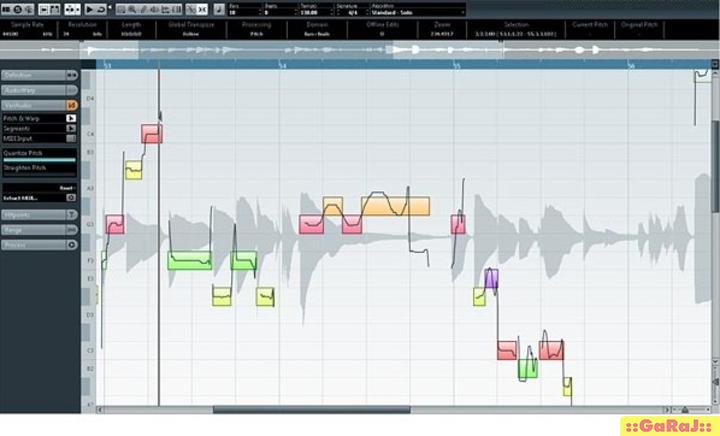Viewport: 720px width, 436px height.
Task: Toggle Snap to Zero Crossing
Action: pos(191,9)
